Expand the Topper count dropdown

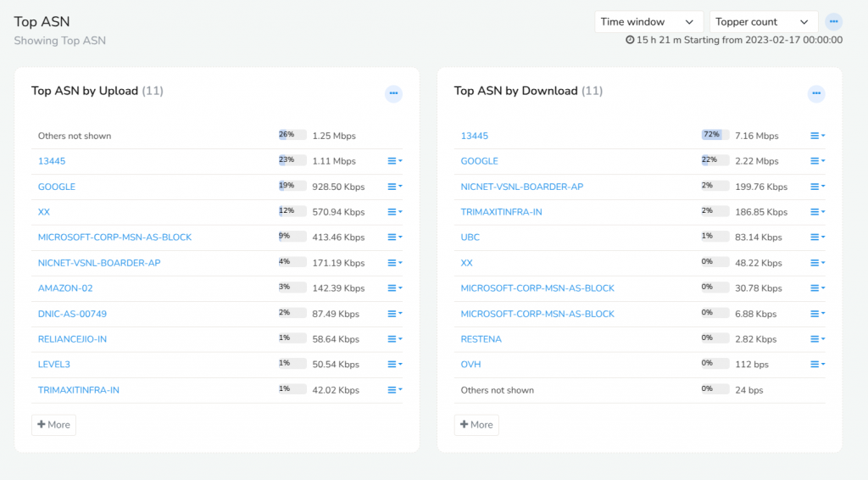(764, 21)
